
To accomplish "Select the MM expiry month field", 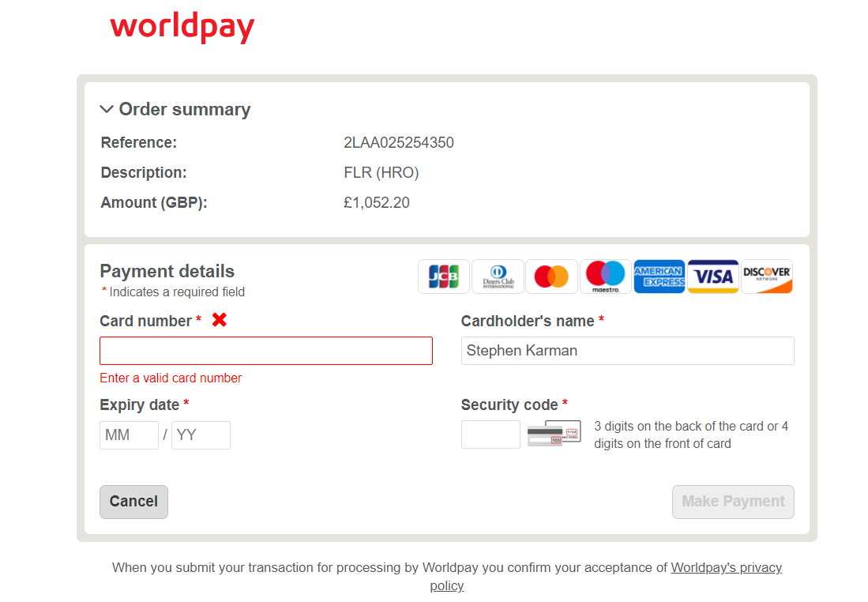I will [129, 435].
